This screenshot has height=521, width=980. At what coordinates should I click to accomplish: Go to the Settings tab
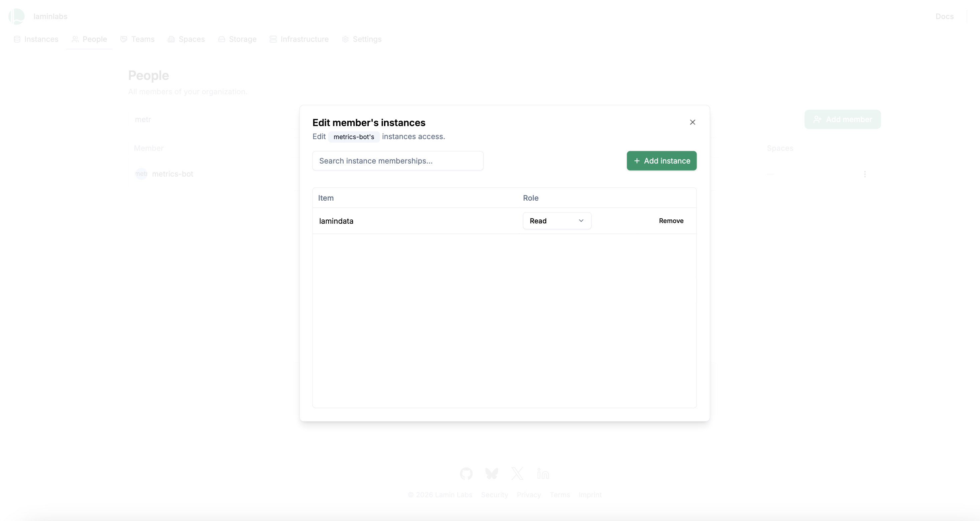[362, 39]
